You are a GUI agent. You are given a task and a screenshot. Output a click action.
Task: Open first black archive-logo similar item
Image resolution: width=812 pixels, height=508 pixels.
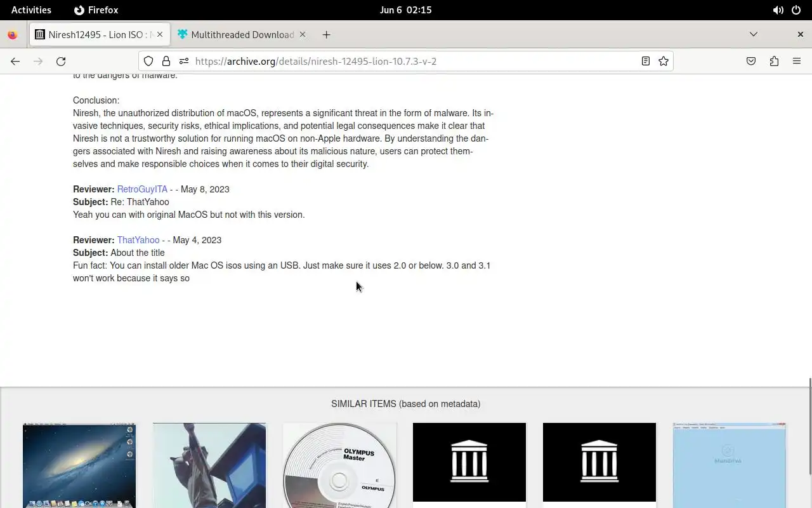469,462
